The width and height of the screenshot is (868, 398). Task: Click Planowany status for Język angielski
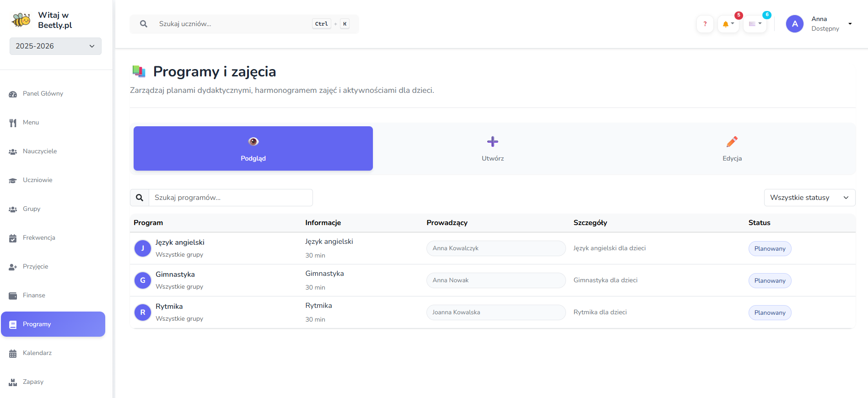[x=770, y=248]
